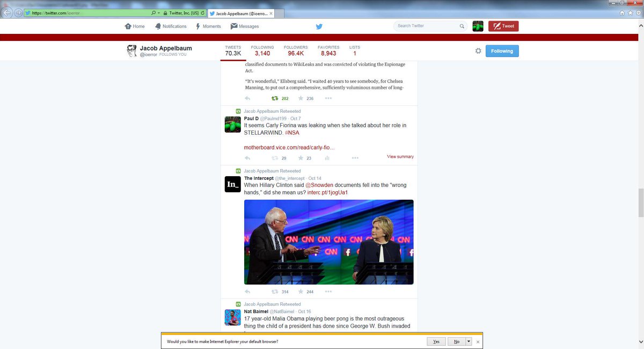Refresh the page with the reload icon

click(202, 13)
